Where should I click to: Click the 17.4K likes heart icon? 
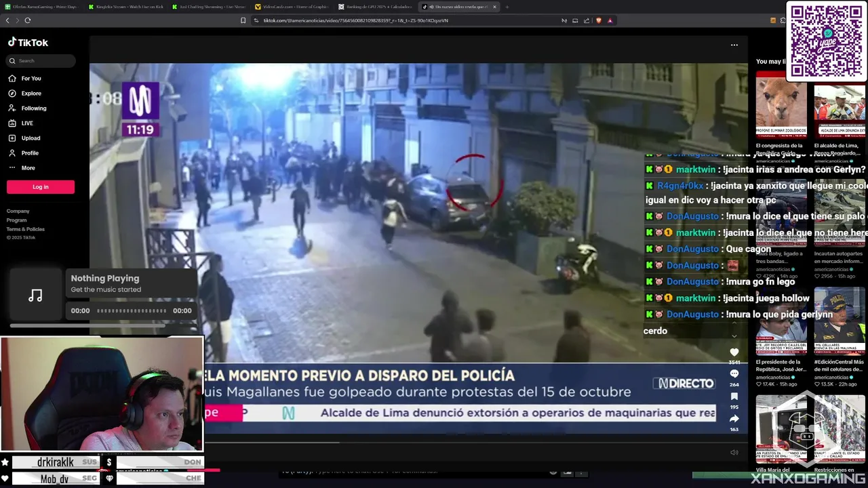tap(759, 384)
